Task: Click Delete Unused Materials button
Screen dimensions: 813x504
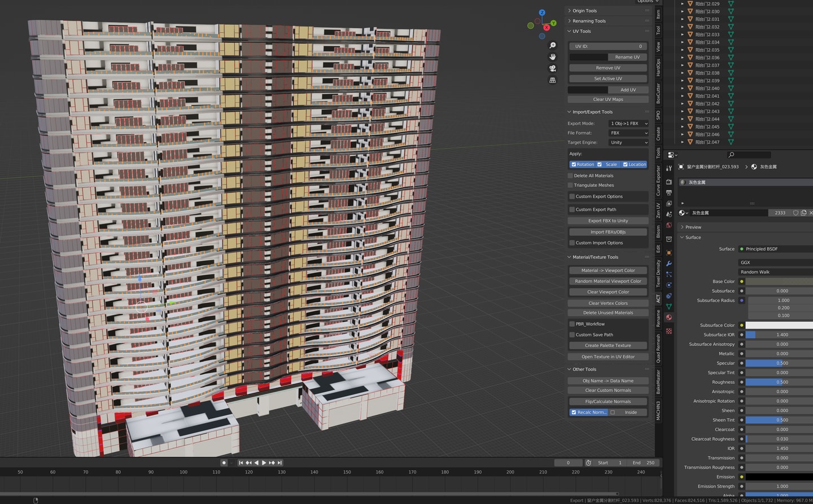Action: tap(608, 313)
